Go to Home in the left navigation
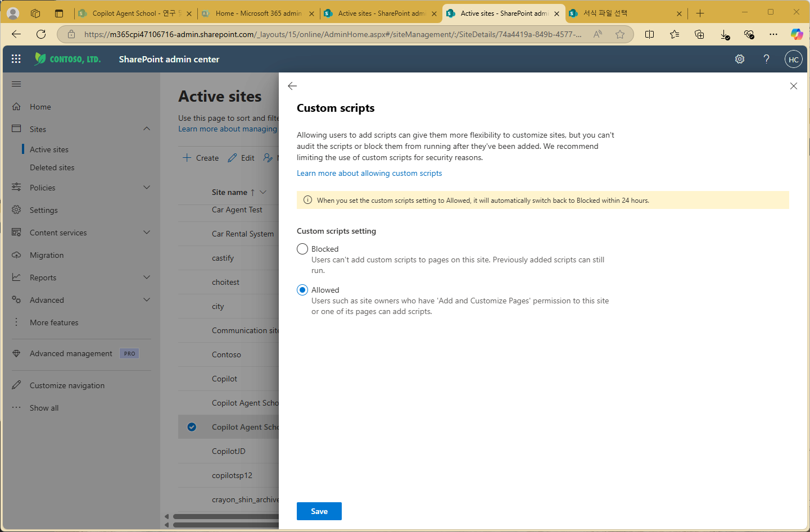The width and height of the screenshot is (810, 532). click(x=40, y=107)
